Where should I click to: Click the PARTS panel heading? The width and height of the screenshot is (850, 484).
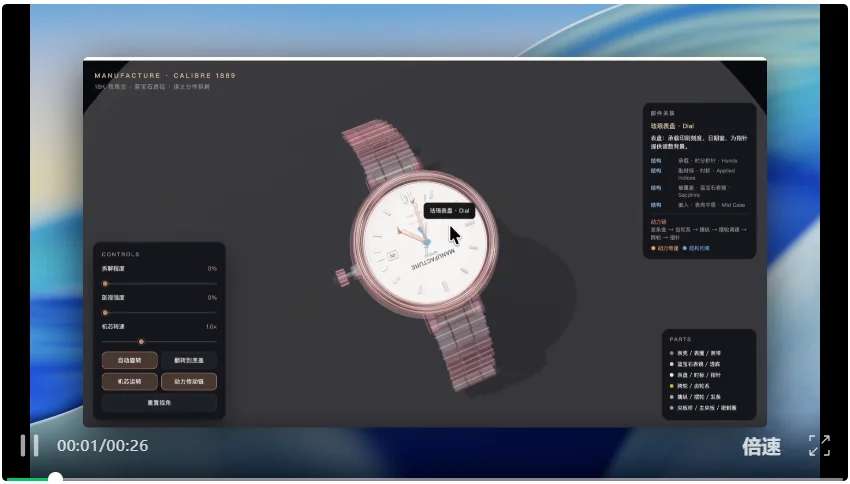(x=680, y=339)
